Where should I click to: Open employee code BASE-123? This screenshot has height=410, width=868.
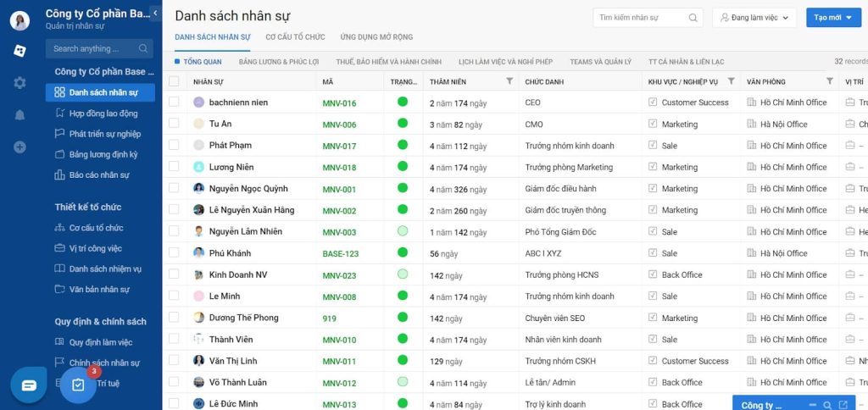pos(341,254)
